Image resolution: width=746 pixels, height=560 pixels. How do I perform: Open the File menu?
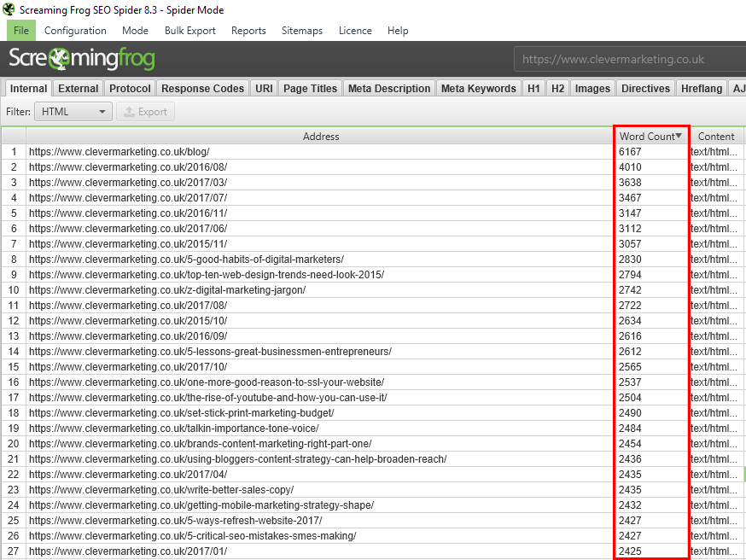tap(21, 31)
